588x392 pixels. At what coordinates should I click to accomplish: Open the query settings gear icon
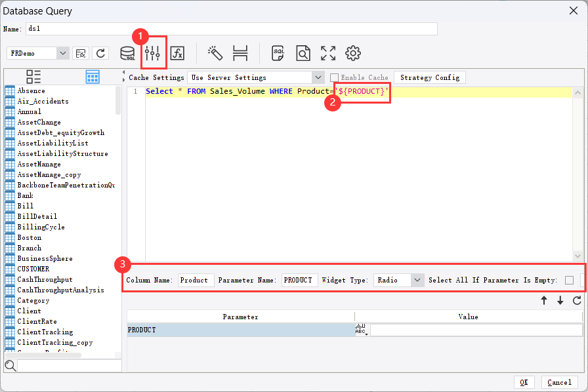[x=352, y=53]
